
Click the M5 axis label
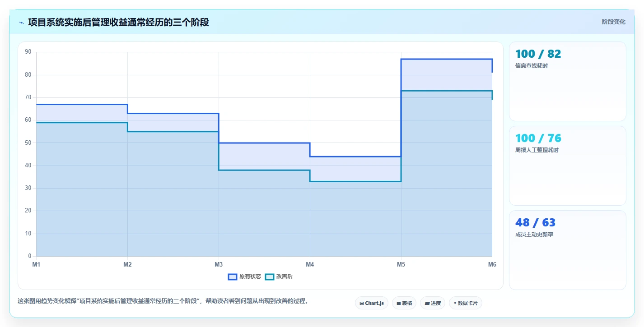click(401, 264)
